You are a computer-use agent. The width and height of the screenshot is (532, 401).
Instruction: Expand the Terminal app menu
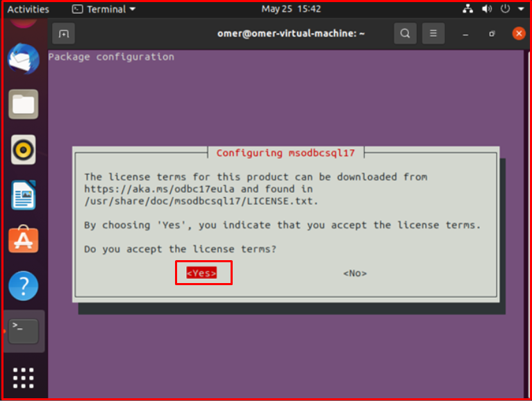tap(103, 9)
